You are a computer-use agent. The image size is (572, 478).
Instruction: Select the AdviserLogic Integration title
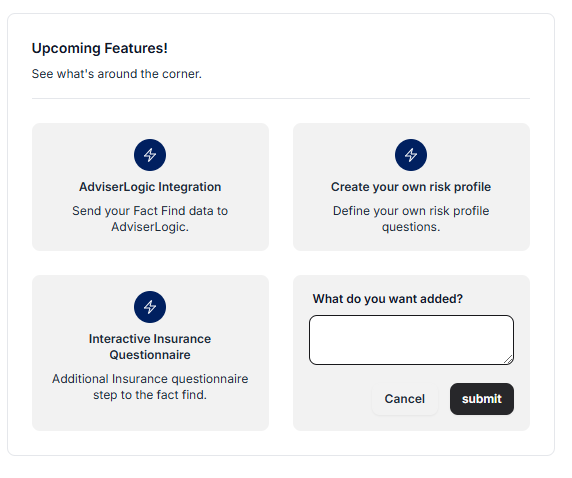point(150,187)
